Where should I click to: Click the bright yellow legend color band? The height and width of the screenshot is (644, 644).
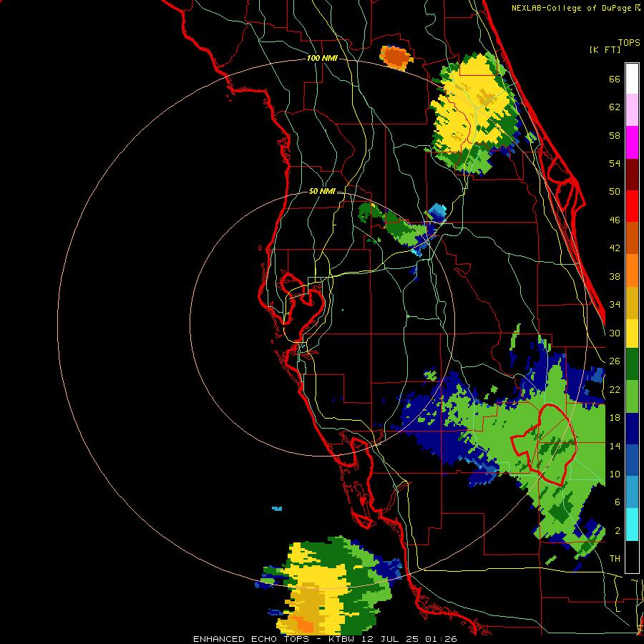point(632,333)
